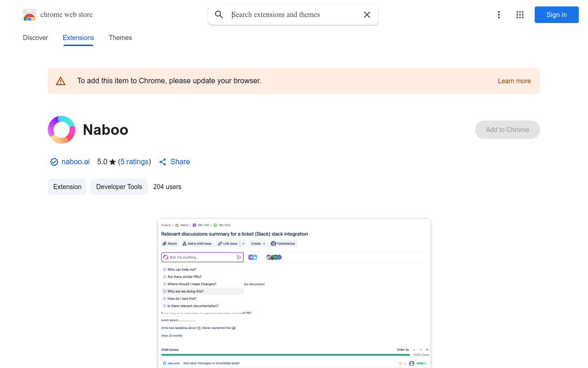588x368 pixels.
Task: Click the warning triangle icon in the banner
Action: tap(61, 81)
